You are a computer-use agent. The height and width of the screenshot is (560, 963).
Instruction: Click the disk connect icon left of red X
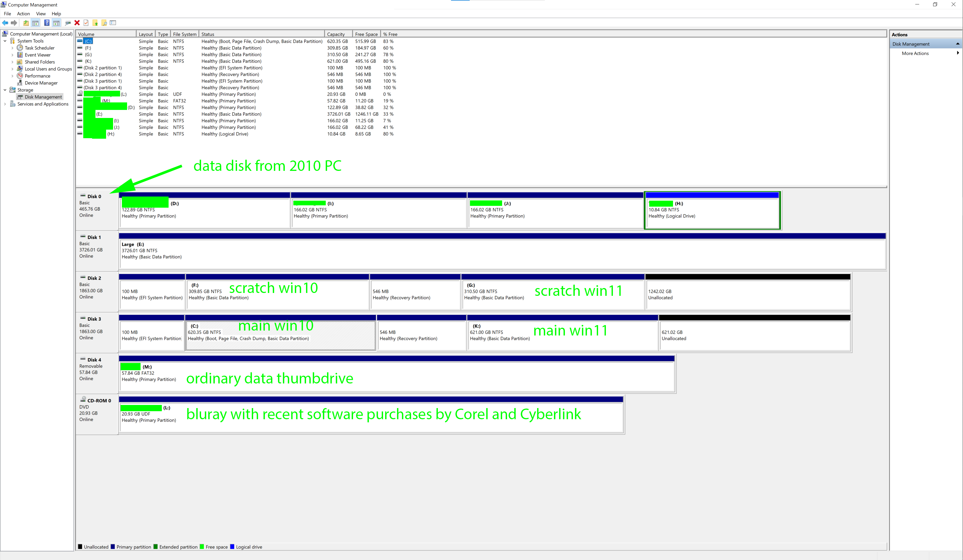(x=68, y=23)
